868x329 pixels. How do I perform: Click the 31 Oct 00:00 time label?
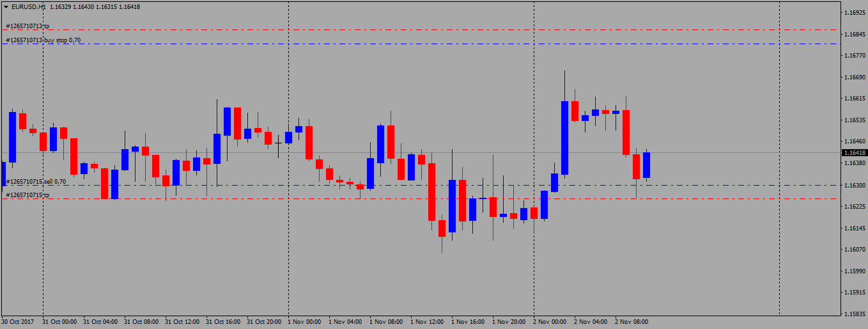(x=59, y=322)
